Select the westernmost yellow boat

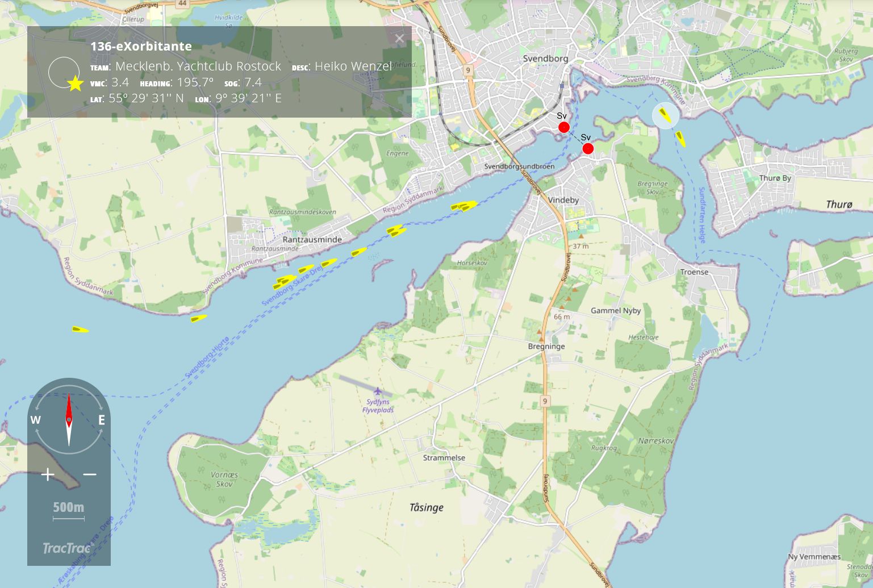(x=80, y=330)
